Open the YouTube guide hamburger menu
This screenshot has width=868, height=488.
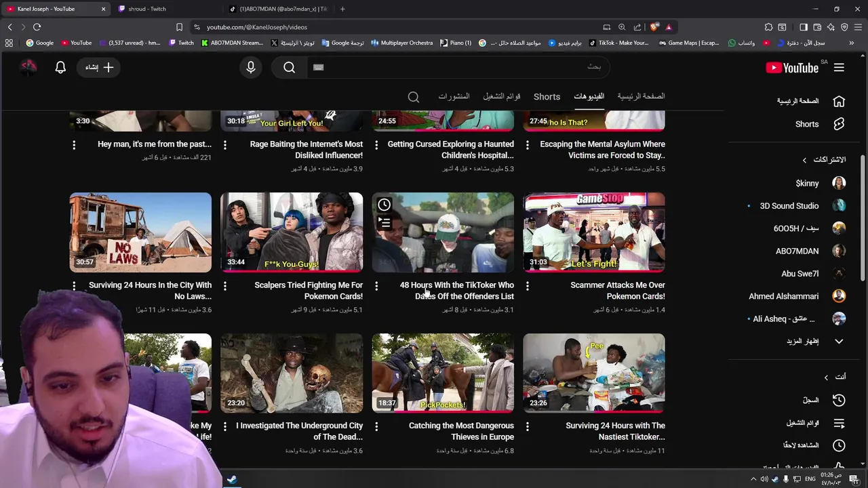(839, 68)
